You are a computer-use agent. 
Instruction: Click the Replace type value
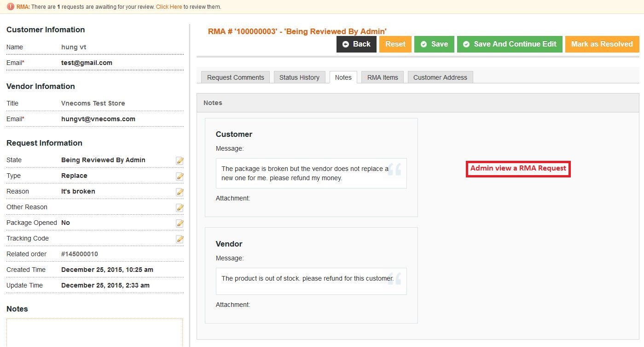pyautogui.click(x=74, y=176)
